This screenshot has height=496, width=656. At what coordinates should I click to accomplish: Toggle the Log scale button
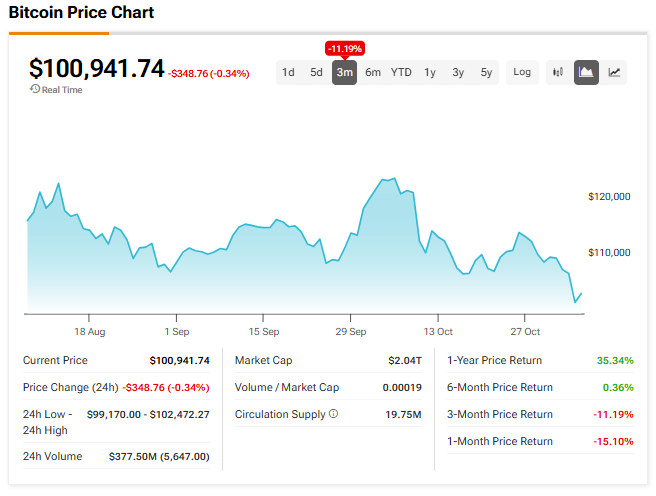click(522, 72)
